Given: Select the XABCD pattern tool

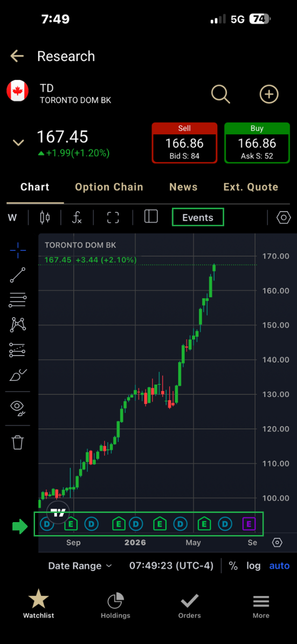Looking at the screenshot, I should point(18,325).
